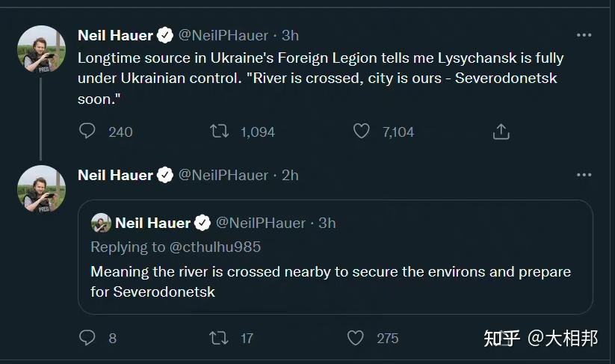Open reply icon on second tweet
Viewport: 615px width, 364px height.
pos(87,338)
